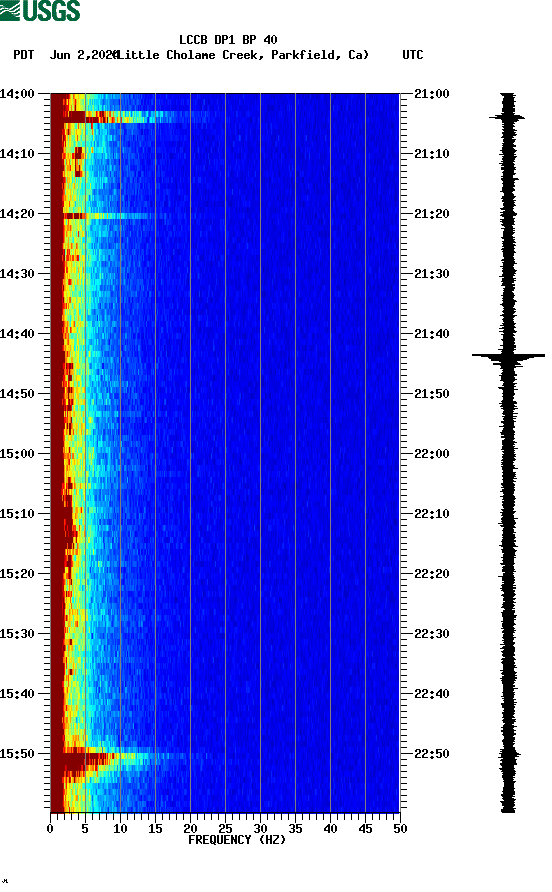Click the 21:30 UTC time label
The width and height of the screenshot is (552, 892).
(432, 274)
